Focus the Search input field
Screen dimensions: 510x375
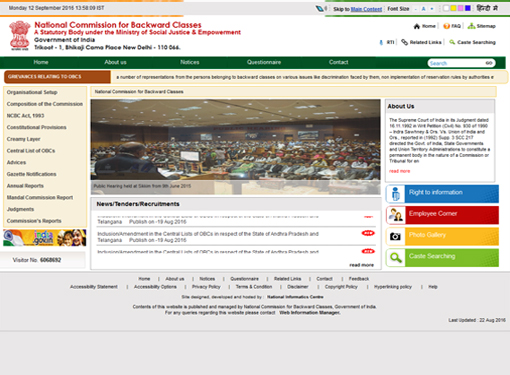456,63
